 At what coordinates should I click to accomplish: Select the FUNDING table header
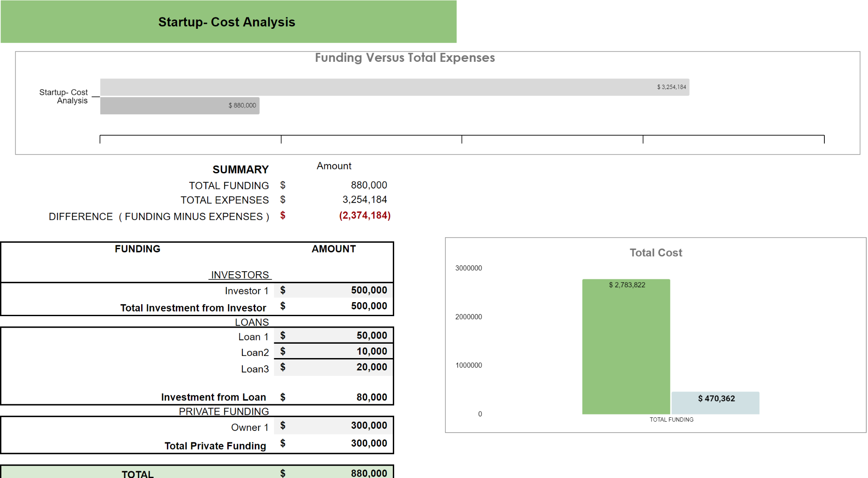click(x=137, y=249)
